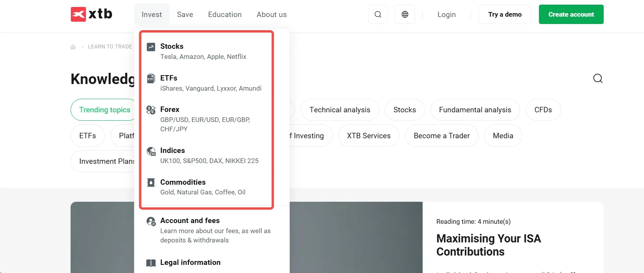
Task: Select the Investment Plans topic
Action: pyautogui.click(x=103, y=161)
